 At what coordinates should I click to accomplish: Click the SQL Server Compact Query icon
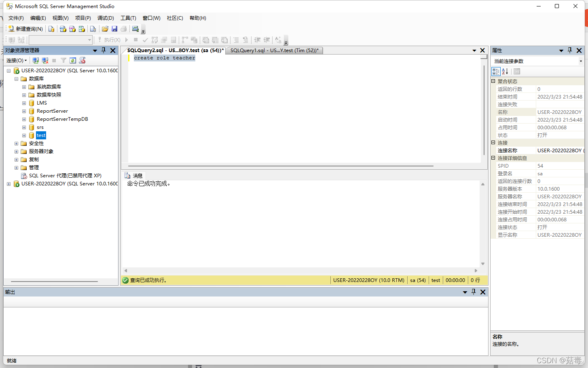pyautogui.click(x=93, y=29)
